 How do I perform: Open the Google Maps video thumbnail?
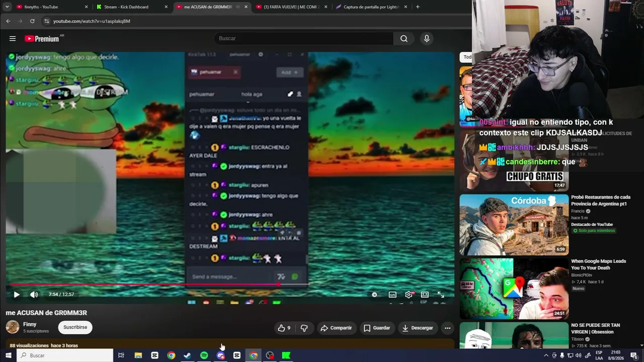514,289
